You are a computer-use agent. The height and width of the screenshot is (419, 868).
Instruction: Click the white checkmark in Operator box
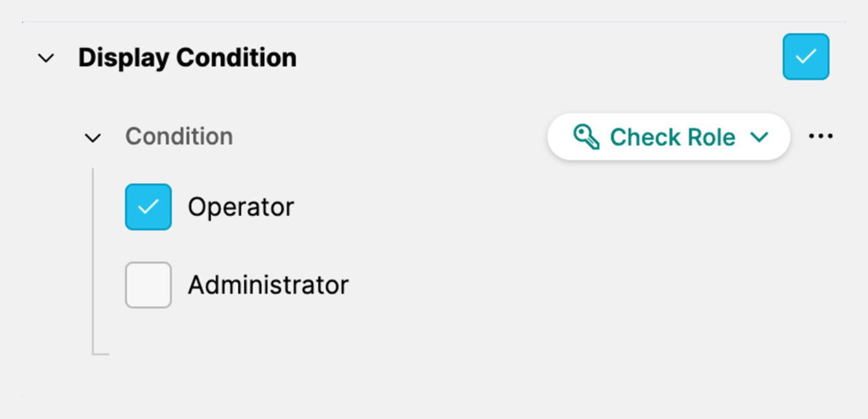pos(148,207)
